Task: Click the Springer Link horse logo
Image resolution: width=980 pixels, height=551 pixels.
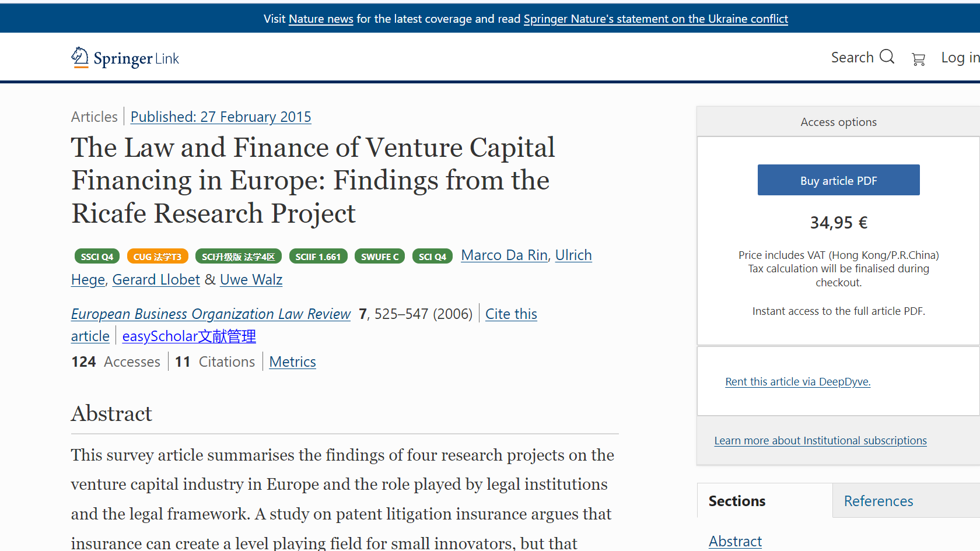Action: [80, 58]
